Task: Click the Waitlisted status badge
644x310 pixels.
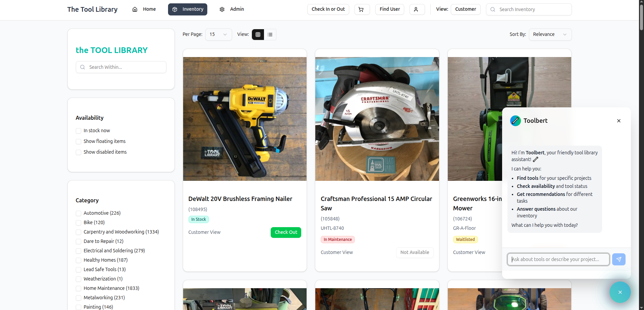Action: (x=465, y=240)
